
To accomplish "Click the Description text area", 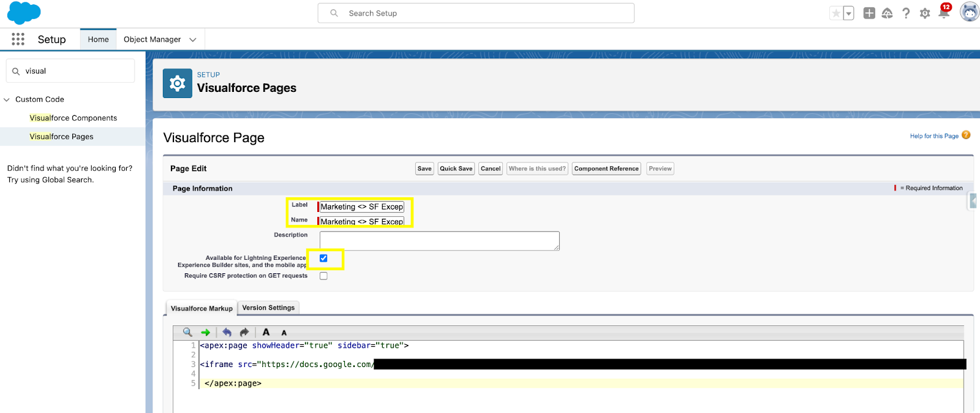I will pyautogui.click(x=439, y=241).
